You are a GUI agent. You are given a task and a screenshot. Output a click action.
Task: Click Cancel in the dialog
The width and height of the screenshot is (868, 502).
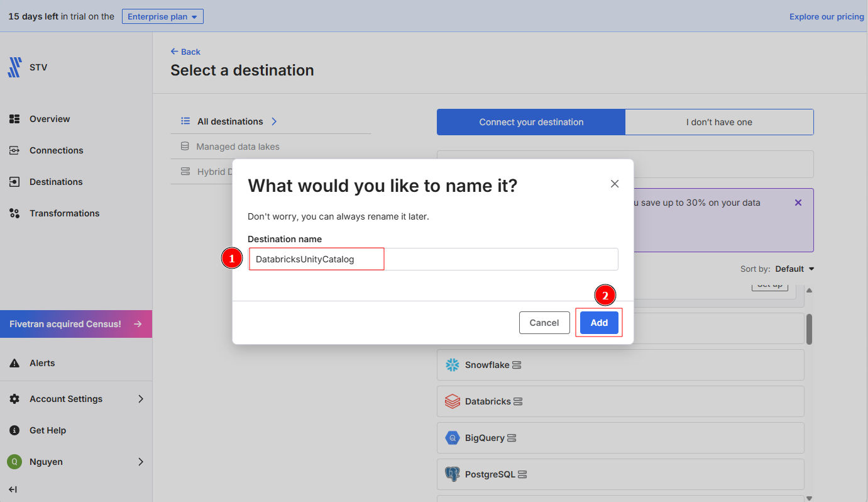544,323
